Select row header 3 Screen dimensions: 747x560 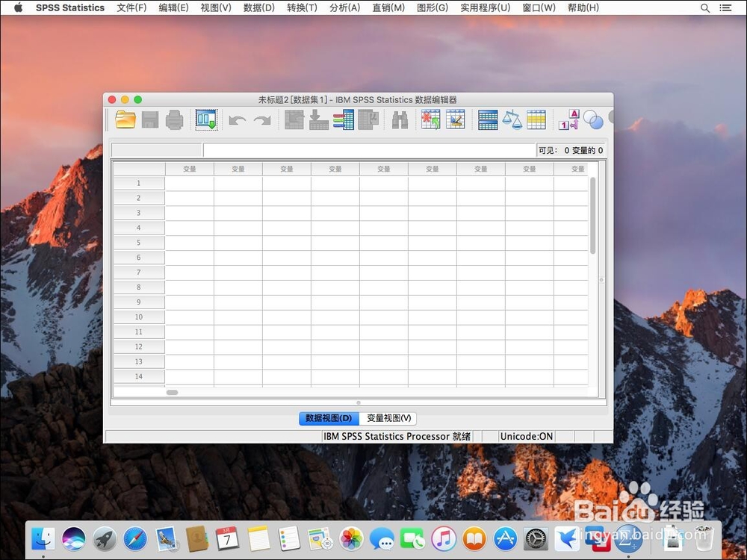pos(139,213)
